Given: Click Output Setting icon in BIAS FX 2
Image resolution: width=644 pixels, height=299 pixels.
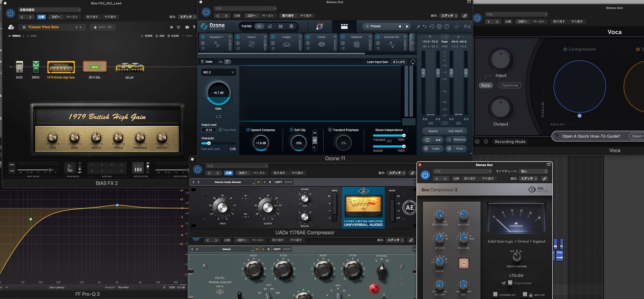Looking at the screenshot, I should pos(137,169).
